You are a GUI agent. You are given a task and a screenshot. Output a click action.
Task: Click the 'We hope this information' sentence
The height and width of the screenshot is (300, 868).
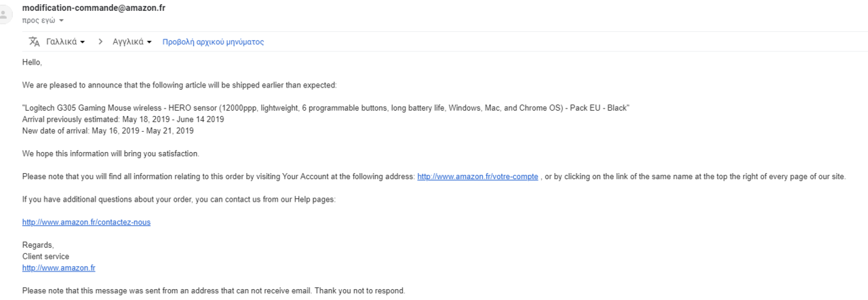111,153
